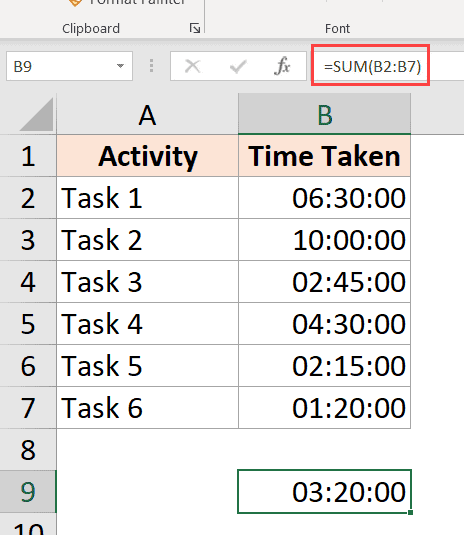Select row 9 header
The height and width of the screenshot is (535, 464).
pos(28,492)
